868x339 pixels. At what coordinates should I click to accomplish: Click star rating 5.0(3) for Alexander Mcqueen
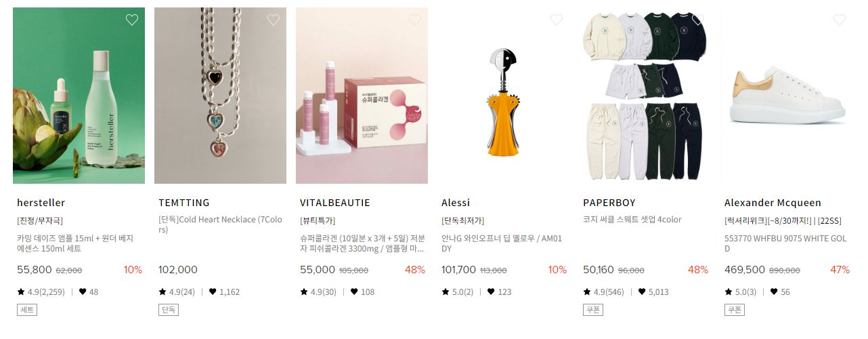pyautogui.click(x=740, y=292)
